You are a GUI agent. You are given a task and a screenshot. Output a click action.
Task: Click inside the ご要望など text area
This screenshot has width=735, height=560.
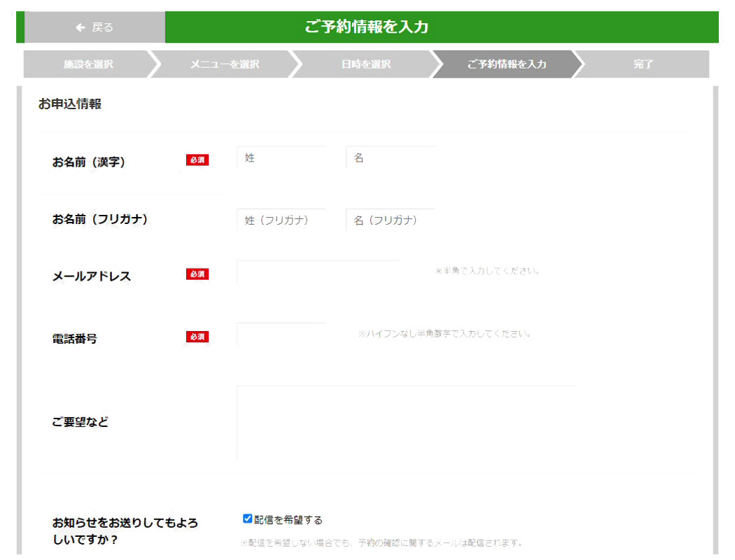(x=405, y=422)
